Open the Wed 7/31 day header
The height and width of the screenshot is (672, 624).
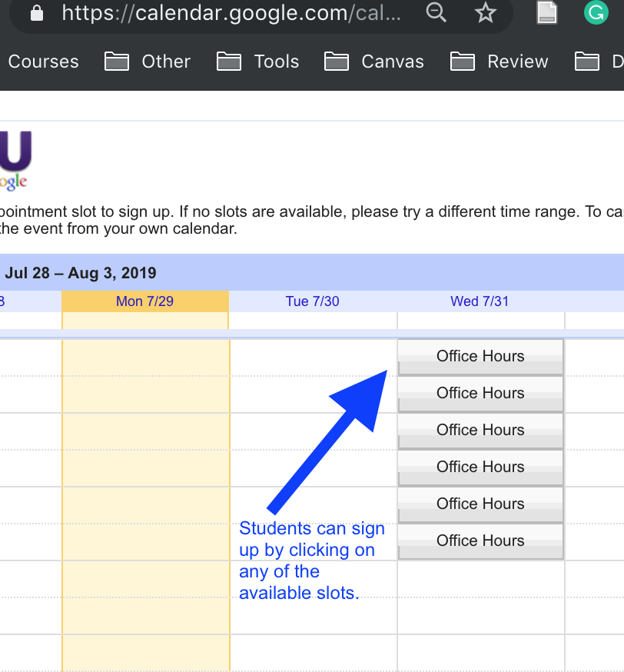[480, 301]
